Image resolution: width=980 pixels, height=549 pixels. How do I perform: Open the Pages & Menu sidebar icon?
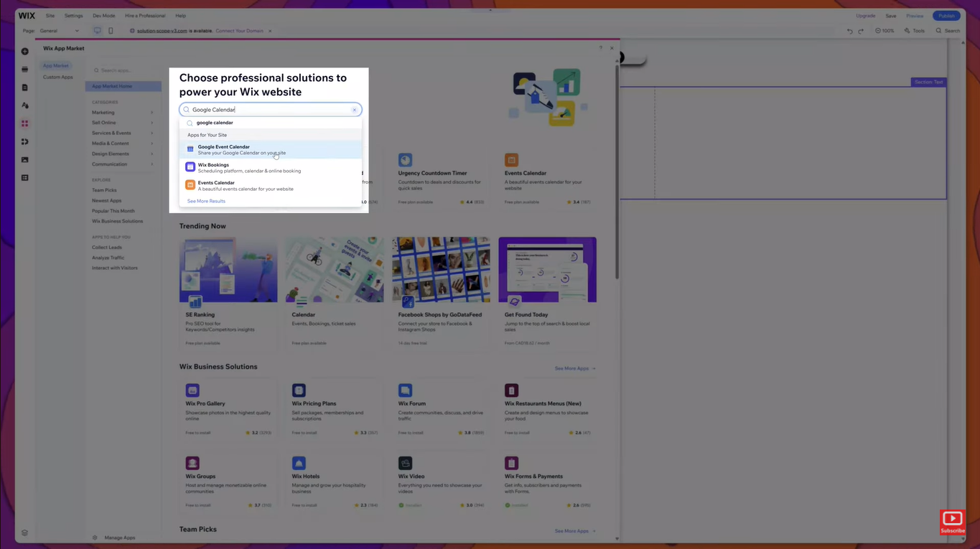point(24,88)
